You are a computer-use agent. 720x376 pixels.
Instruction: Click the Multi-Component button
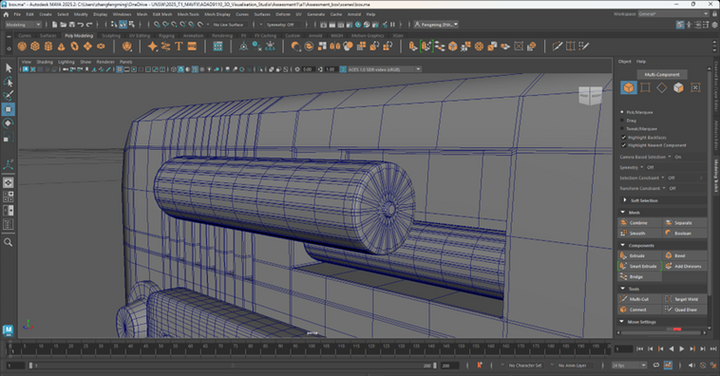[662, 74]
